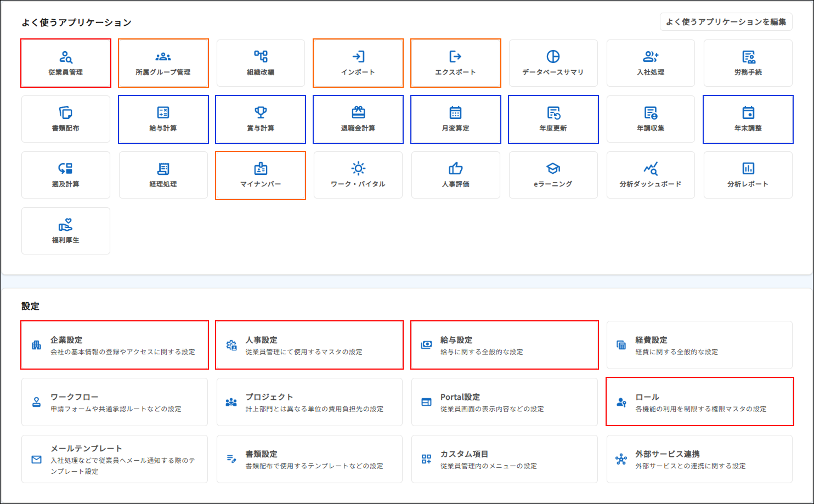Viewport: 814px width, 504px height.
Task: Go to メールテンプレート settings
Action: pos(115,459)
